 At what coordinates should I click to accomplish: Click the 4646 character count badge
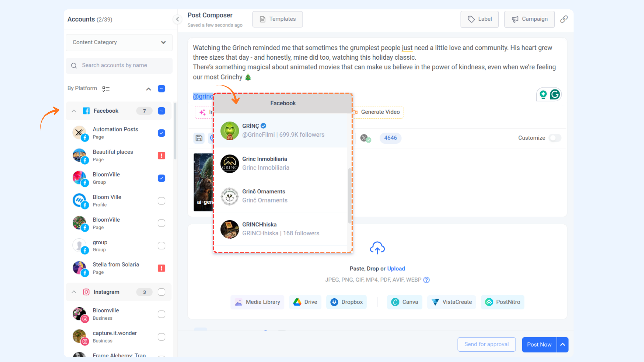pyautogui.click(x=390, y=138)
